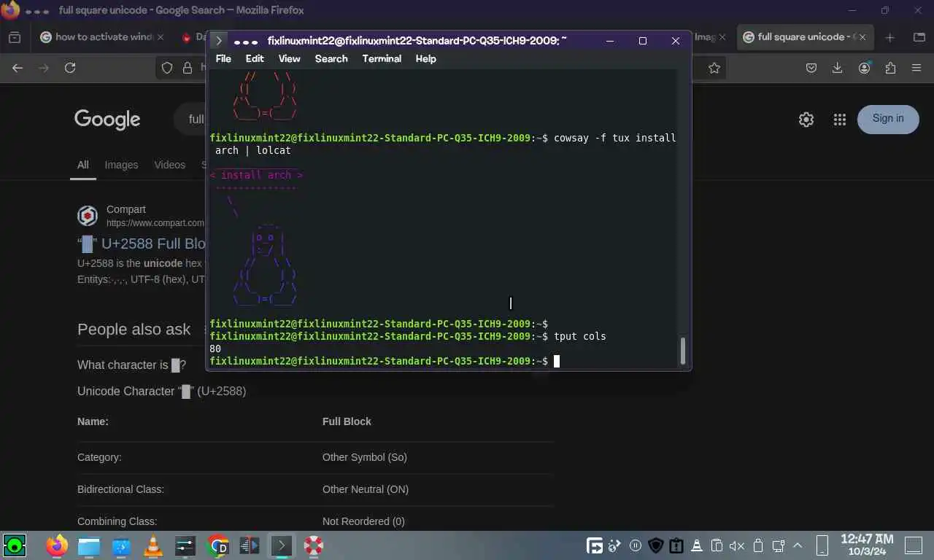Screen dimensions: 934x560
Task: Open the Terminal menu in the menu bar
Action: click(382, 58)
